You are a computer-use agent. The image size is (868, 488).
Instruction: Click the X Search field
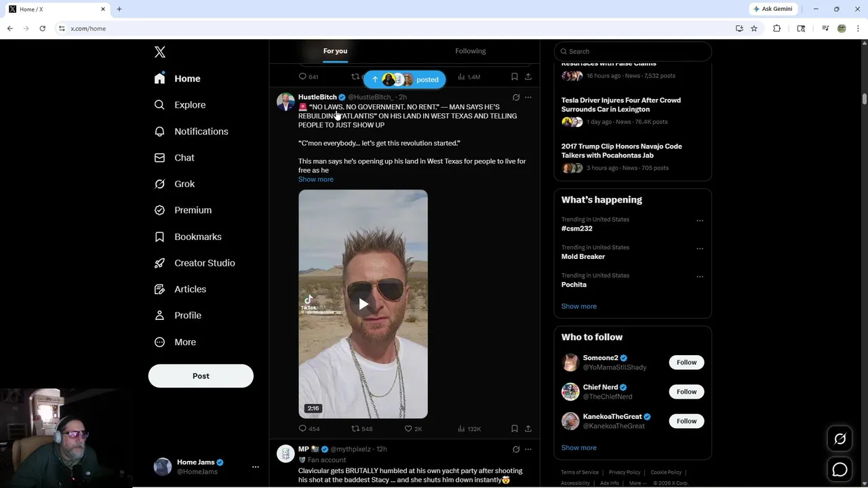pos(633,52)
